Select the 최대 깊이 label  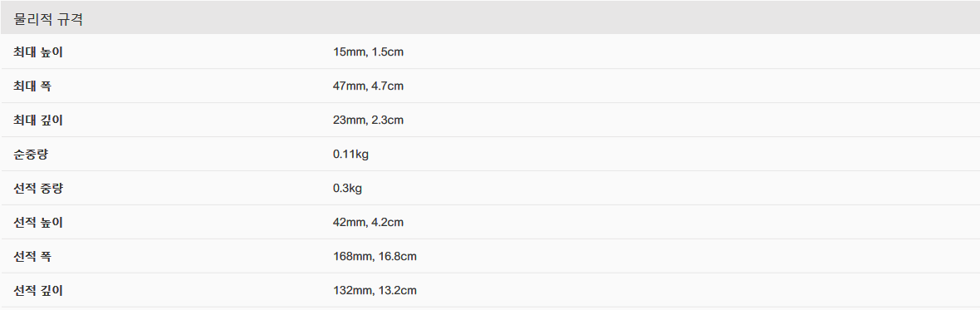(x=38, y=120)
